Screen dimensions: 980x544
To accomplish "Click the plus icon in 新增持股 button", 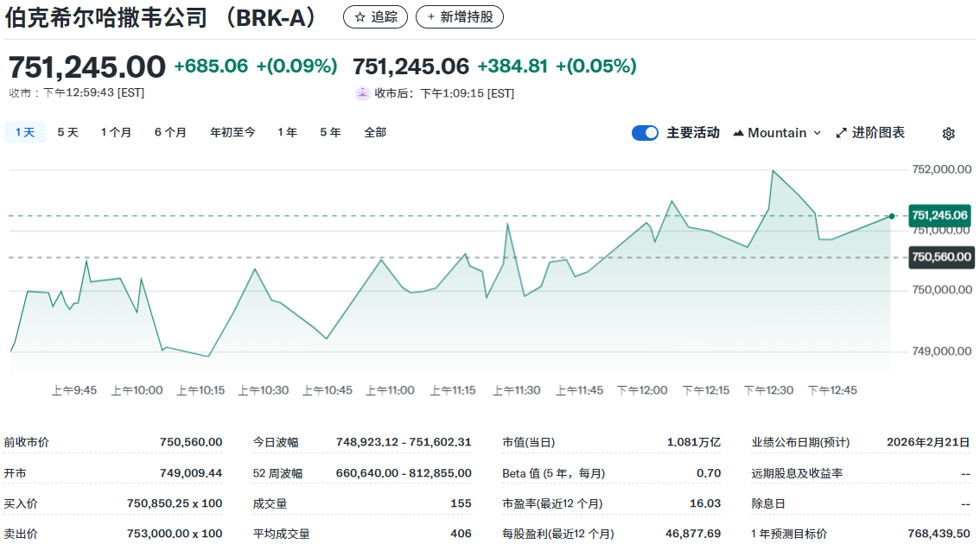I will tap(431, 16).
